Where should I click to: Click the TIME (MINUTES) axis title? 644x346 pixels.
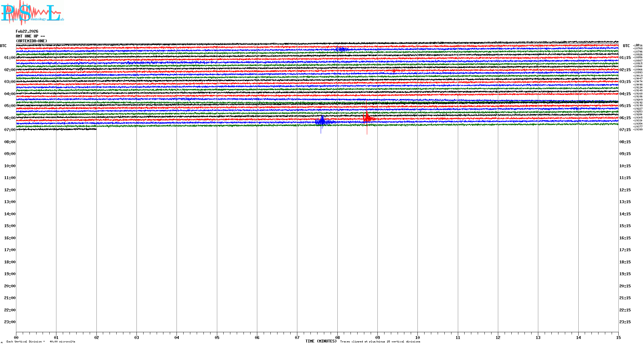[x=321, y=341]
